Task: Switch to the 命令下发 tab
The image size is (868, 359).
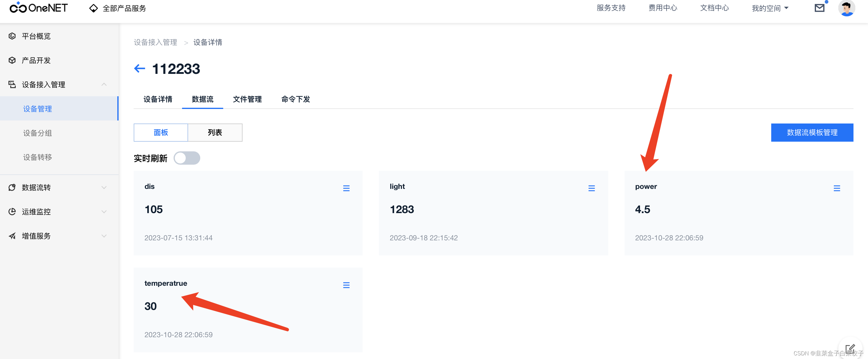Action: [x=295, y=99]
